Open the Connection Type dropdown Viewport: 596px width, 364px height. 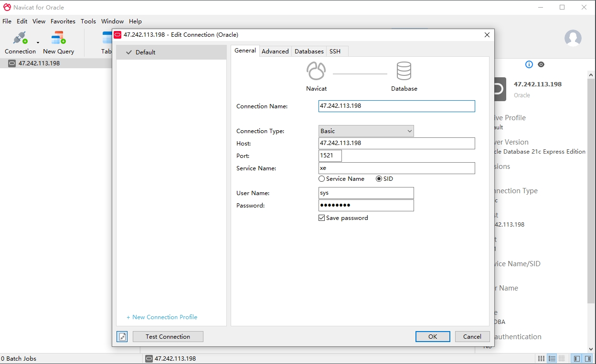[x=366, y=131]
